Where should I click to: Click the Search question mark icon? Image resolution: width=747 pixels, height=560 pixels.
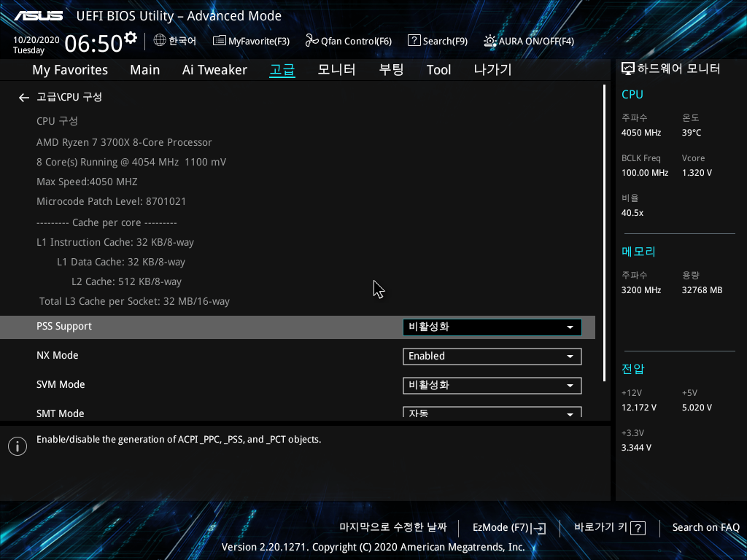pos(414,41)
